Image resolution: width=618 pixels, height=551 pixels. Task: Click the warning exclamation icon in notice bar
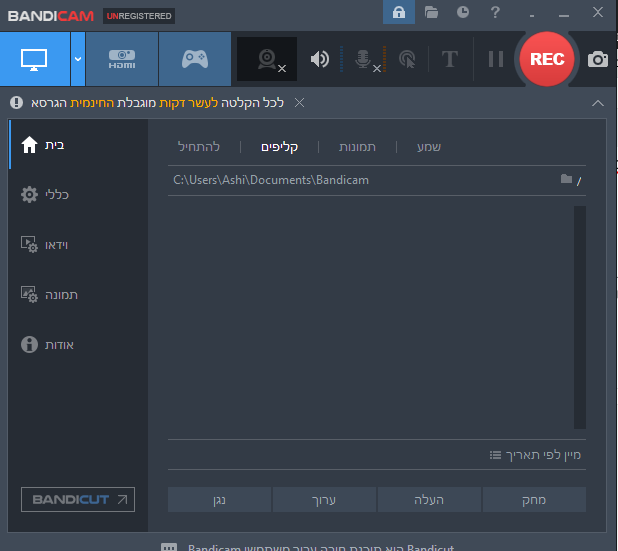(x=16, y=103)
